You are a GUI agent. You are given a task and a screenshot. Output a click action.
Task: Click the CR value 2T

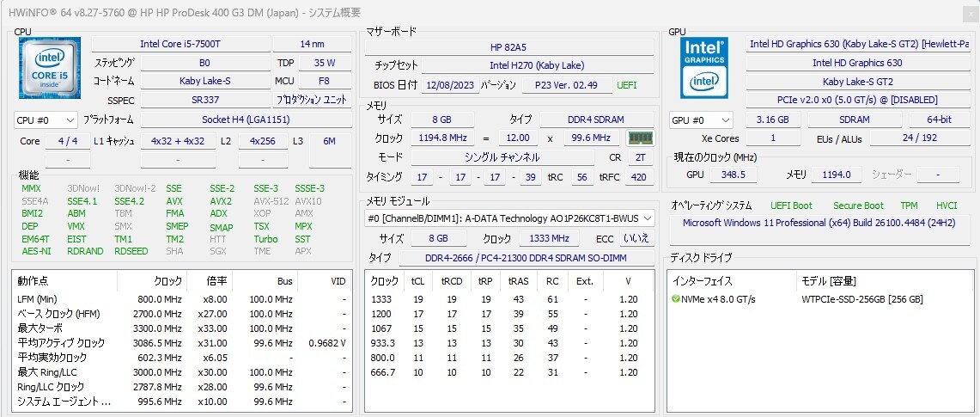coord(640,157)
